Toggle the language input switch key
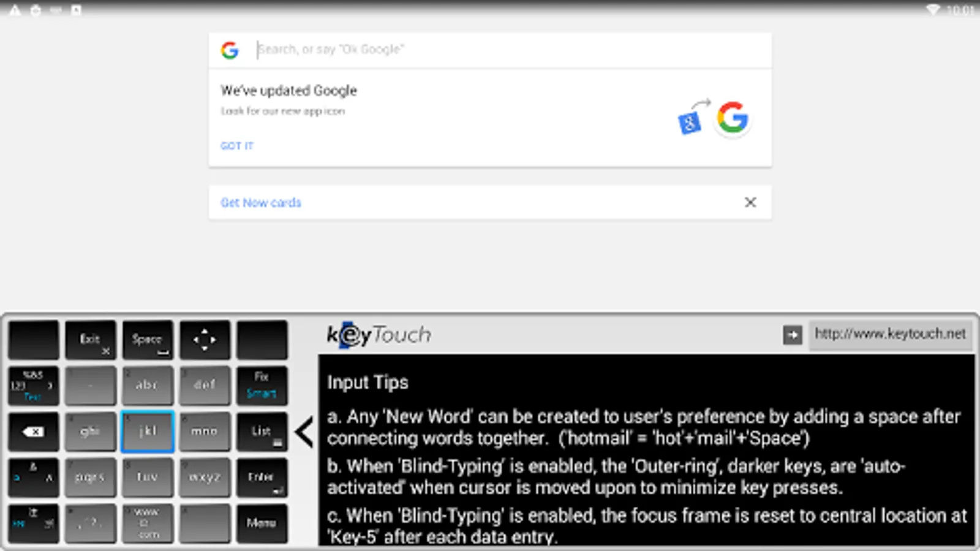 (34, 523)
